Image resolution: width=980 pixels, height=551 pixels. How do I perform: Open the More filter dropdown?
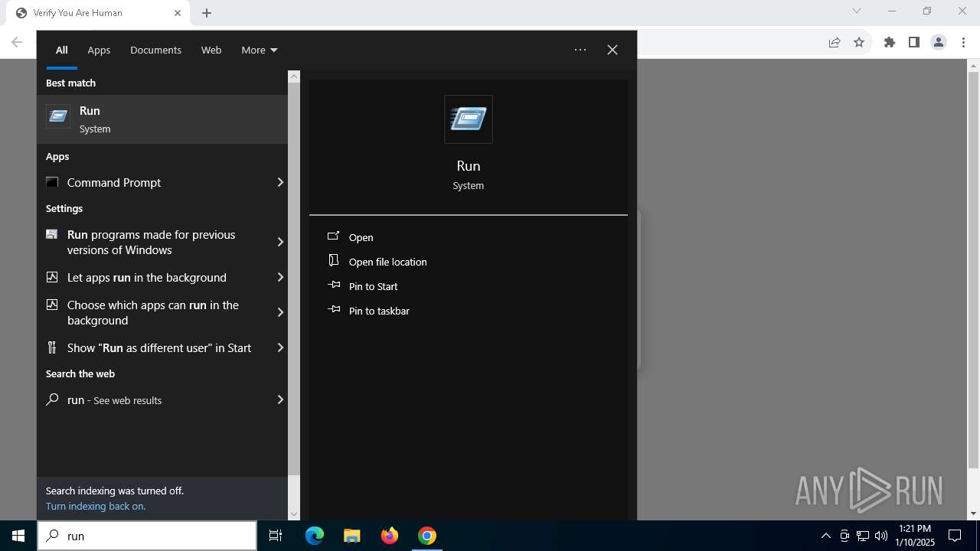[260, 50]
